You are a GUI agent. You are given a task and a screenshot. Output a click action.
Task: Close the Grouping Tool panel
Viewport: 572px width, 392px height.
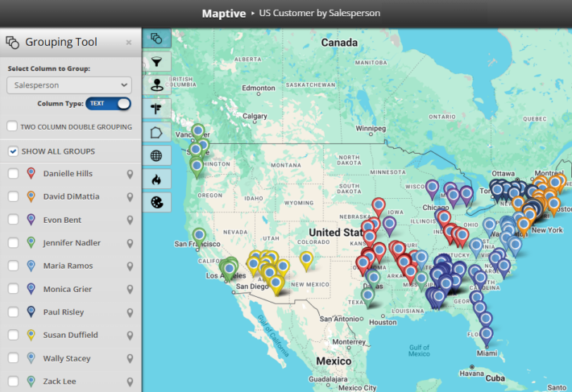129,43
